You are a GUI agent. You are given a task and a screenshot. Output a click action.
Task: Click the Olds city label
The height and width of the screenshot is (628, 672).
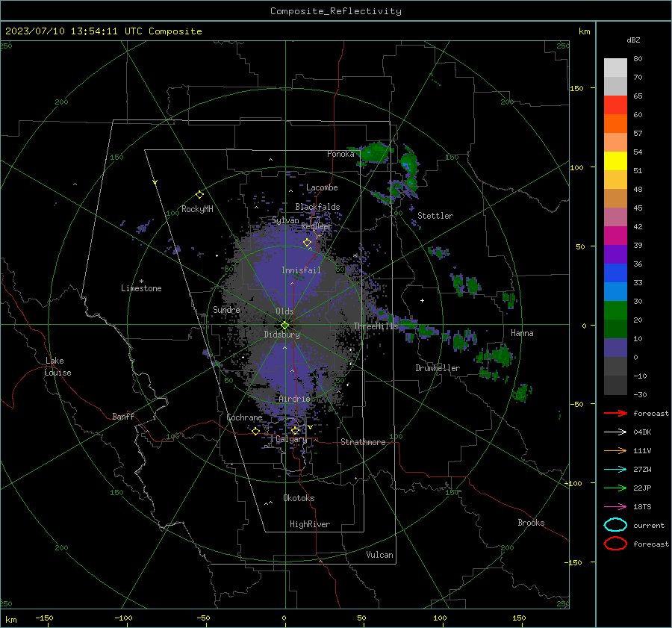coord(284,311)
